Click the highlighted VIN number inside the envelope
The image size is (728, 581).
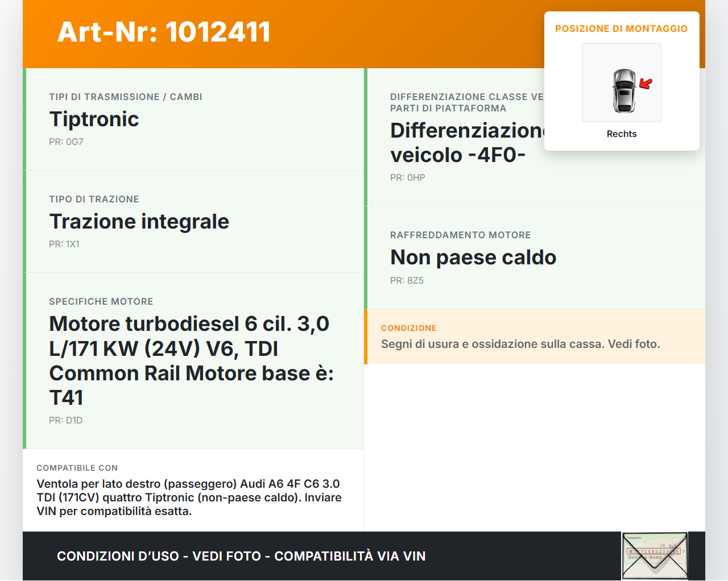653,551
